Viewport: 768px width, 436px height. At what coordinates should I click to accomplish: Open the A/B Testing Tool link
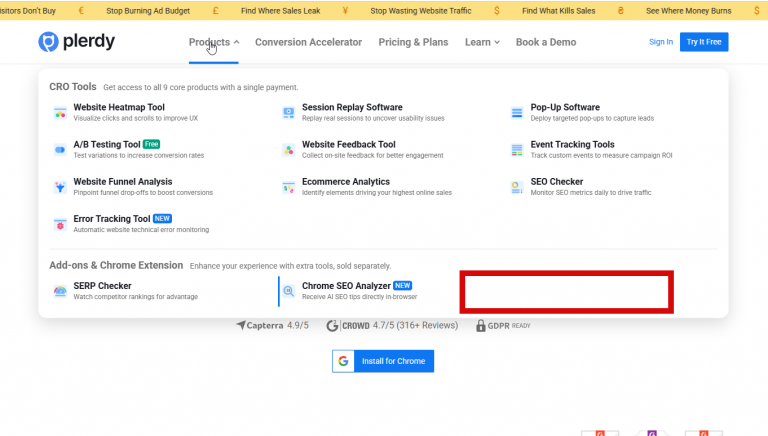click(x=107, y=145)
